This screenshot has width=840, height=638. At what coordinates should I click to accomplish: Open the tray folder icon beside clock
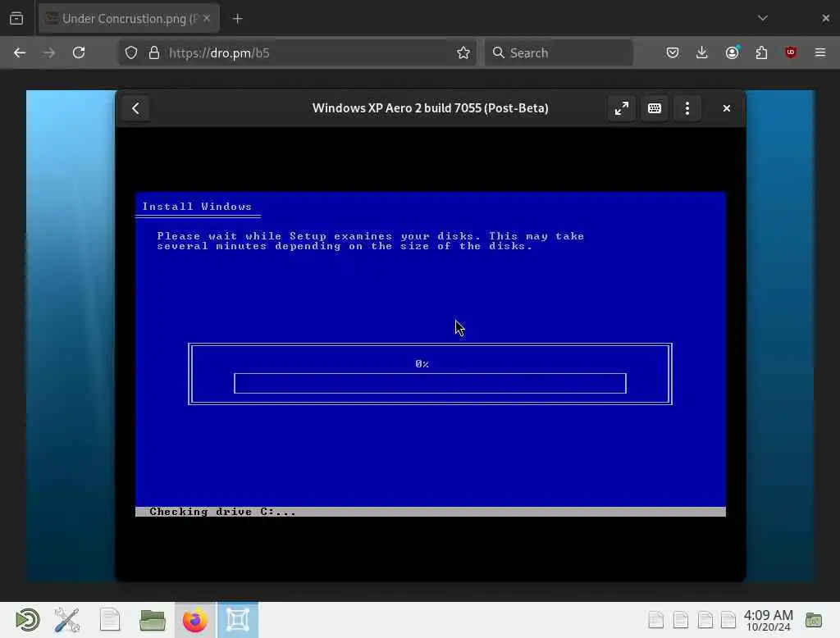(814, 620)
